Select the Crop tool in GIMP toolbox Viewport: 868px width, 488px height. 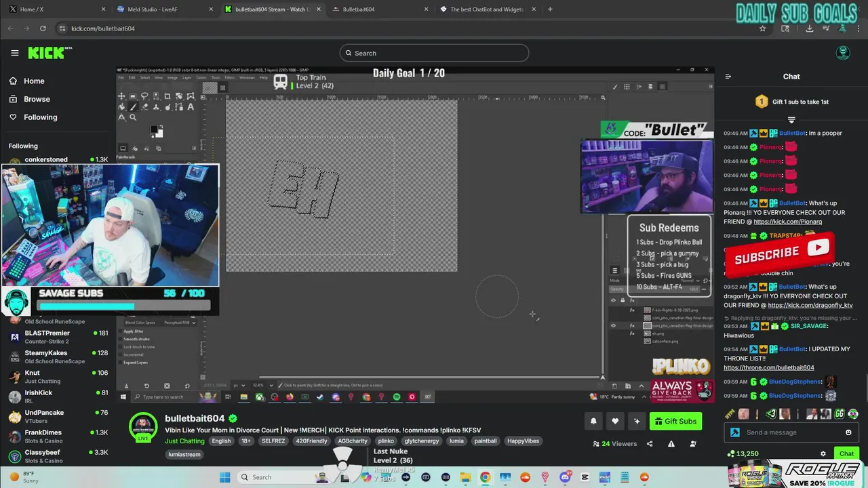(167, 96)
